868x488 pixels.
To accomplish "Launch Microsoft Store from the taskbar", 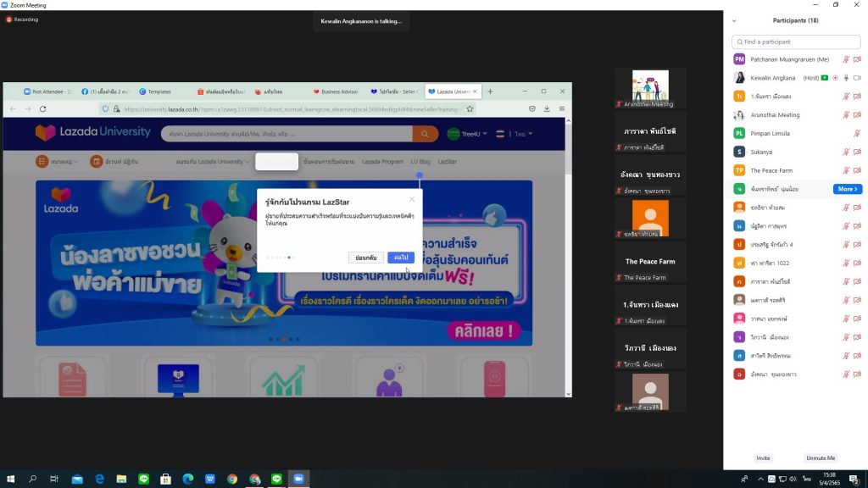I will 165,480.
